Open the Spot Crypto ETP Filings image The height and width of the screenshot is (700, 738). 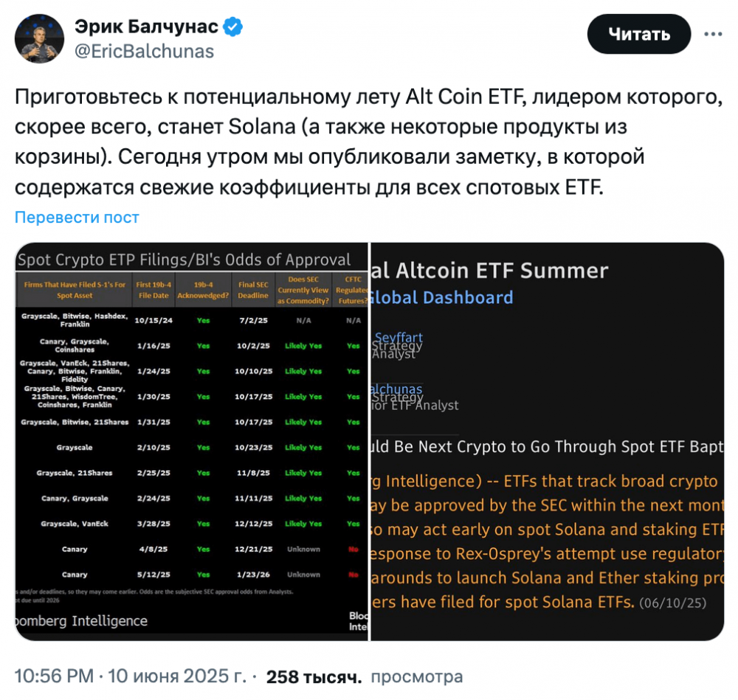click(192, 441)
